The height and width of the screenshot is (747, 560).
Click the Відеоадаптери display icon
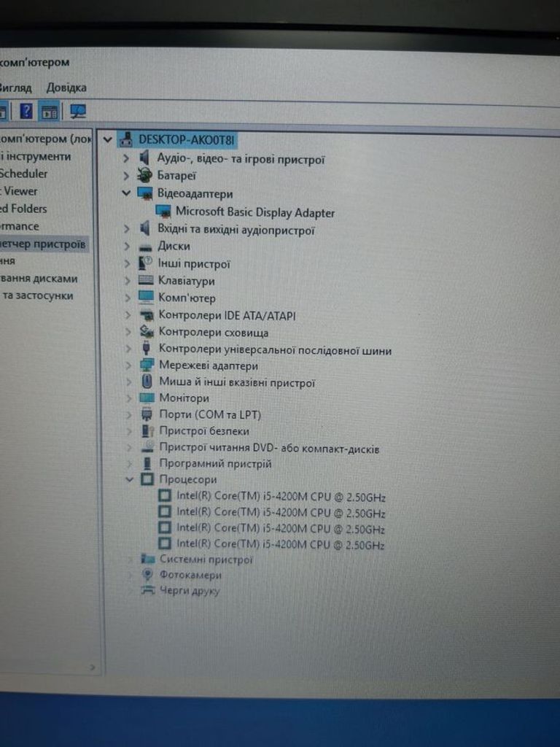[x=145, y=193]
